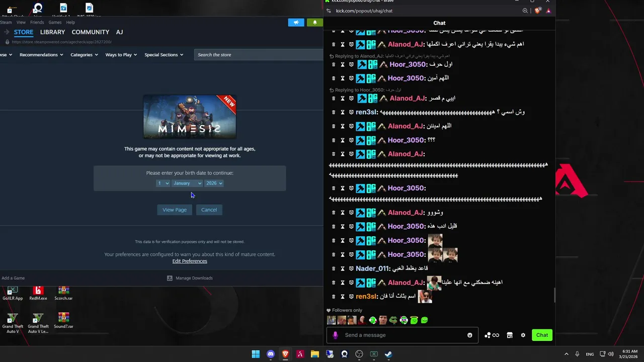
Task: Open the Kick shop storefront icon
Action: coord(509,335)
